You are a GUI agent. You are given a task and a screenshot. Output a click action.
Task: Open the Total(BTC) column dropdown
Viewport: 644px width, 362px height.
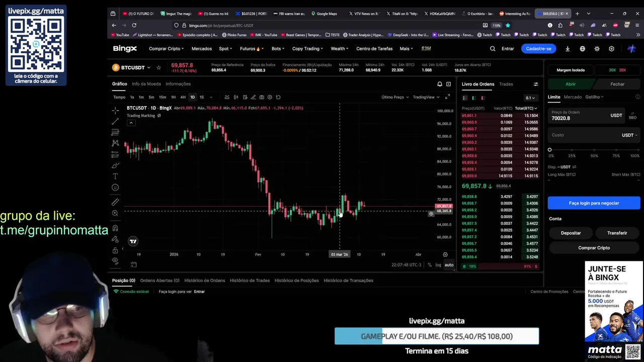pos(527,108)
